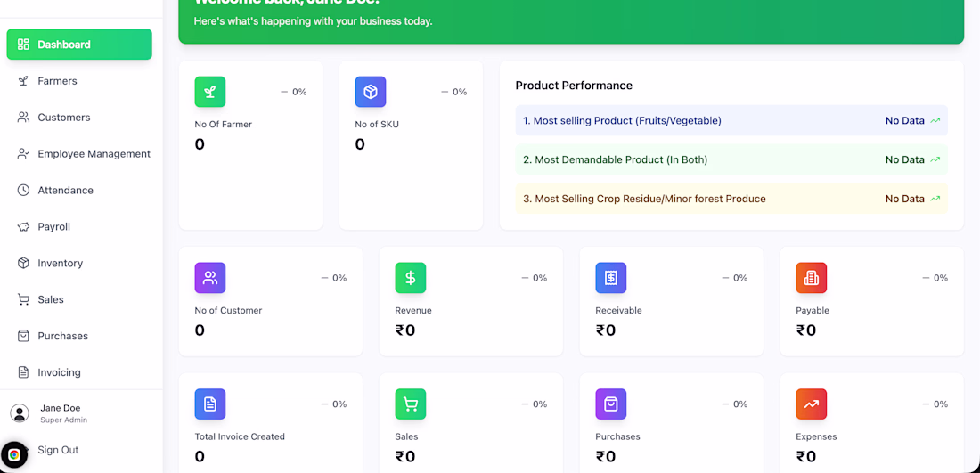This screenshot has width=980, height=473.
Task: Click the purple Purchases bag icon
Action: tap(611, 404)
